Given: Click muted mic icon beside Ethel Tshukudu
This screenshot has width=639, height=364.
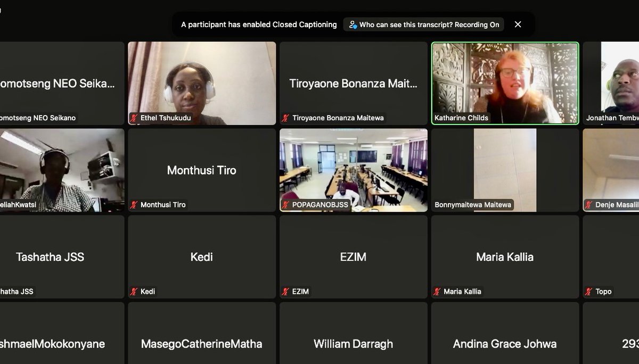Looking at the screenshot, I should 134,118.
